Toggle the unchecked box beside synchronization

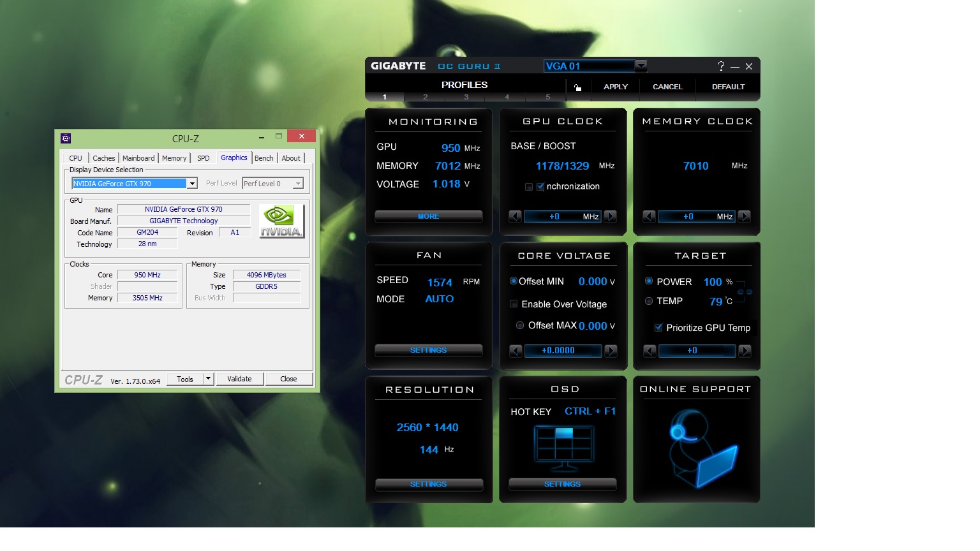pos(528,187)
